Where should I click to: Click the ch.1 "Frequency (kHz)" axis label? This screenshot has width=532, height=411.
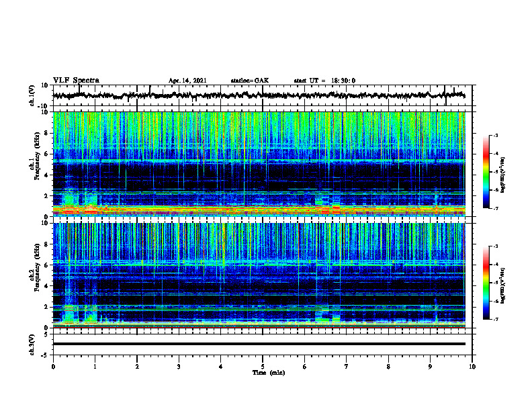tap(36, 156)
